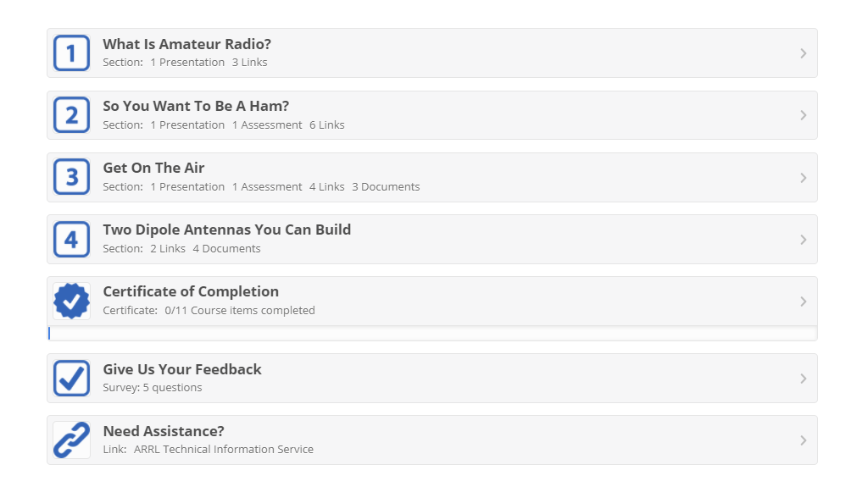Expand Two Dipole Antennas section chevron
This screenshot has width=868, height=498.
click(803, 240)
